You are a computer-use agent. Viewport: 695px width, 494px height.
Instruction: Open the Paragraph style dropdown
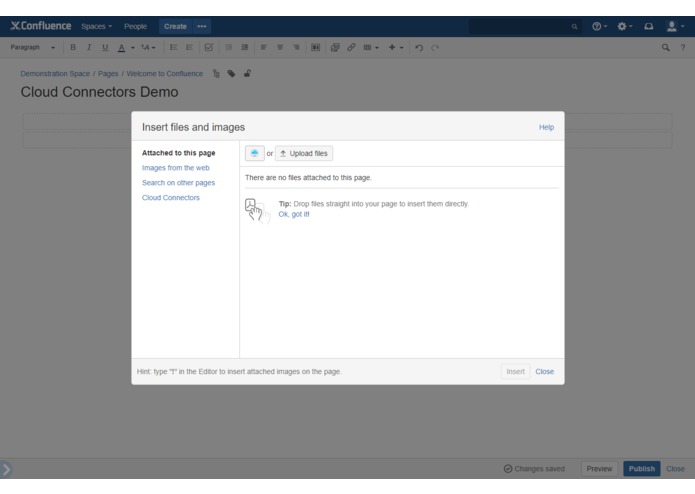point(33,47)
